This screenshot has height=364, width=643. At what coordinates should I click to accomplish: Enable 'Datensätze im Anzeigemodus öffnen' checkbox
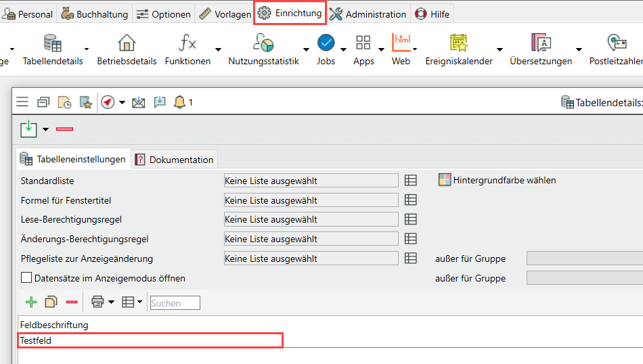[x=26, y=278]
